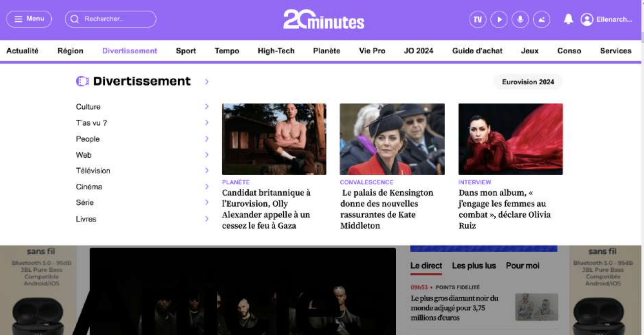Click the CONVALESCENCE category label
The image size is (644, 336).
pos(366,182)
